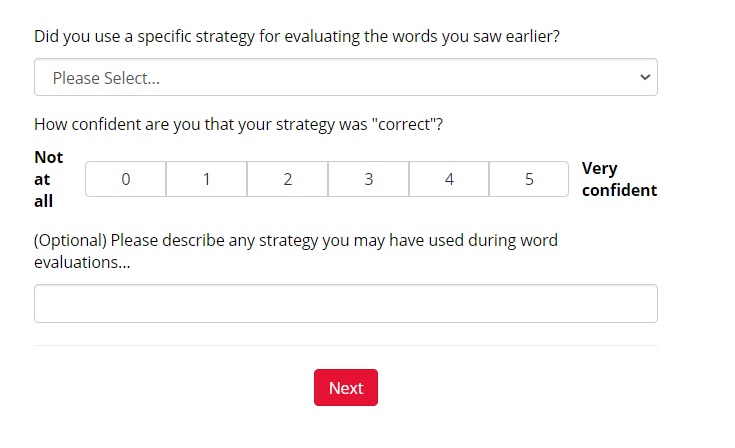Set confidence to 4

tap(449, 180)
